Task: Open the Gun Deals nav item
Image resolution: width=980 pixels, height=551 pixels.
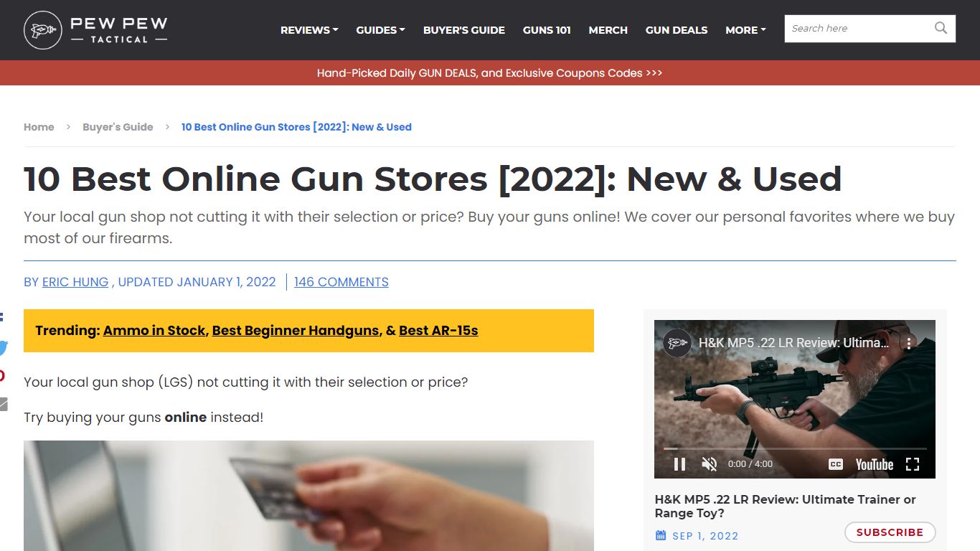Action: (677, 30)
